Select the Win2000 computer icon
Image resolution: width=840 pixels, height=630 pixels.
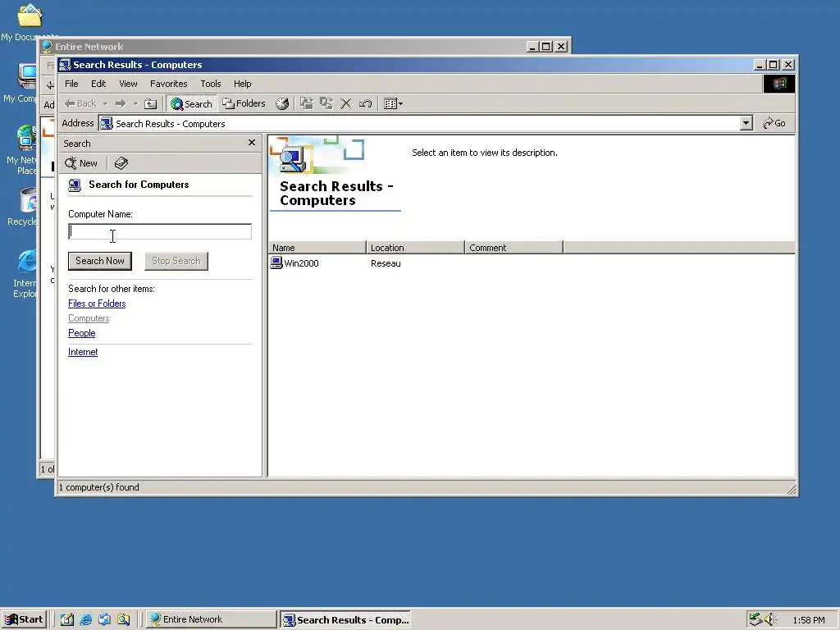click(x=276, y=262)
